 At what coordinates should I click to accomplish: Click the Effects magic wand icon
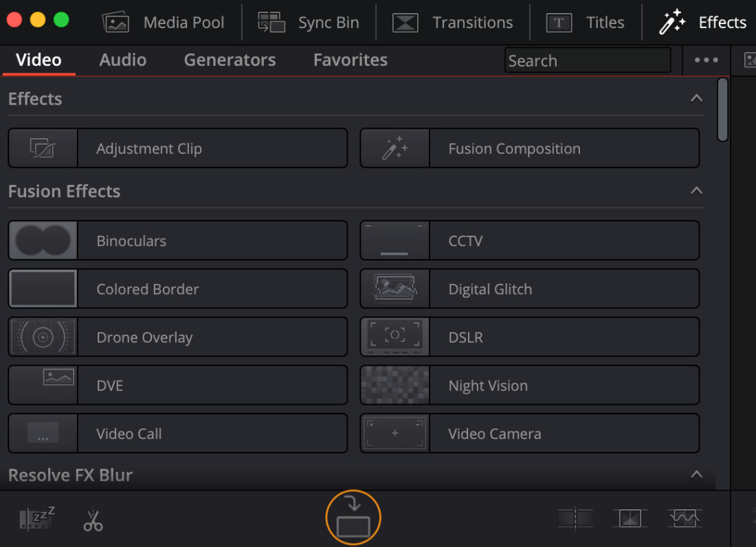click(672, 22)
